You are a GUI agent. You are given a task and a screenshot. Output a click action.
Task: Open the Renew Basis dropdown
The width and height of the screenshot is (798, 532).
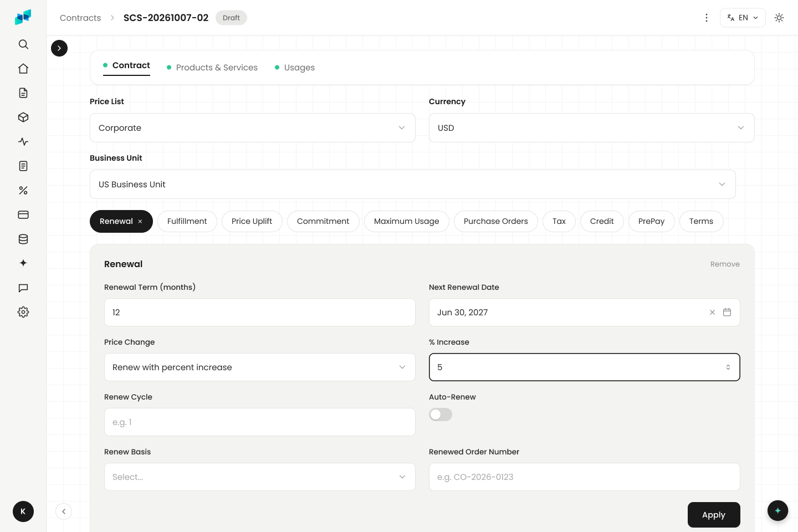[x=260, y=477]
